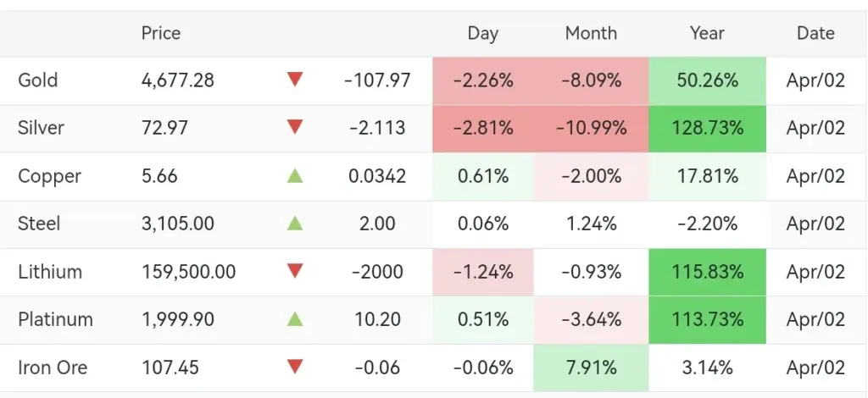This screenshot has height=398, width=868.
Task: Click Silver's green 128.73% yearly cell
Action: (x=709, y=129)
